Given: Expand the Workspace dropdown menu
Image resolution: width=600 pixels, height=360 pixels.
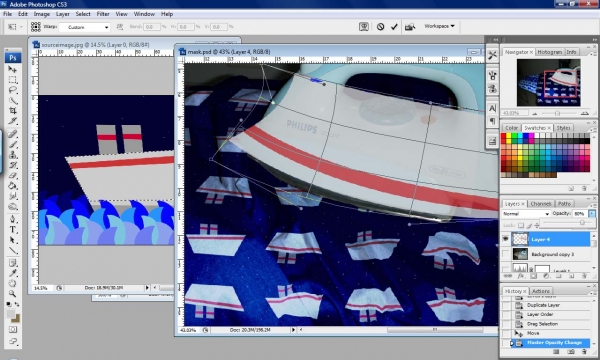Looking at the screenshot, I should pyautogui.click(x=439, y=26).
